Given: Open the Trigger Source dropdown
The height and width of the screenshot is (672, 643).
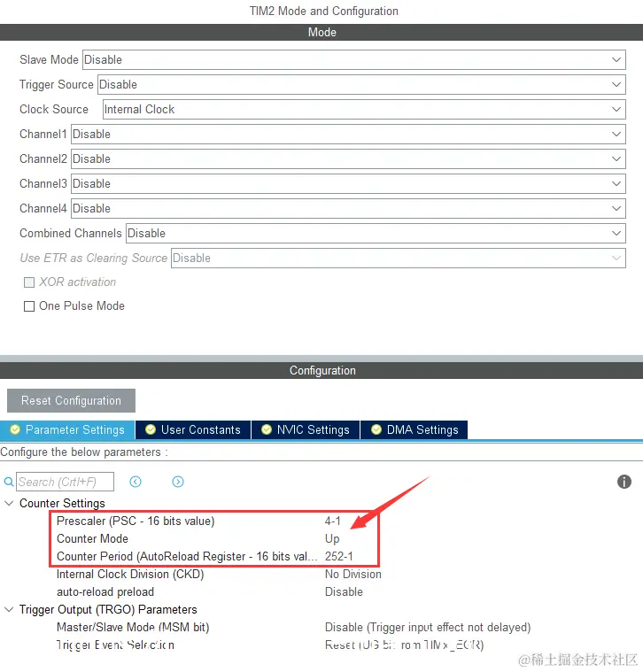Looking at the screenshot, I should [361, 84].
